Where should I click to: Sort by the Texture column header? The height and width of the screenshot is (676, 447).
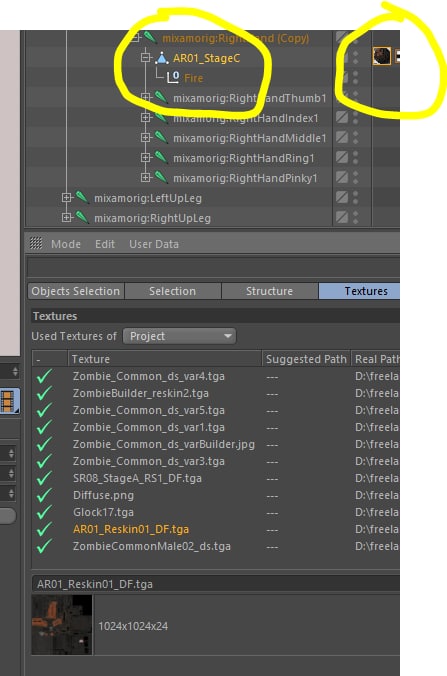pos(165,359)
